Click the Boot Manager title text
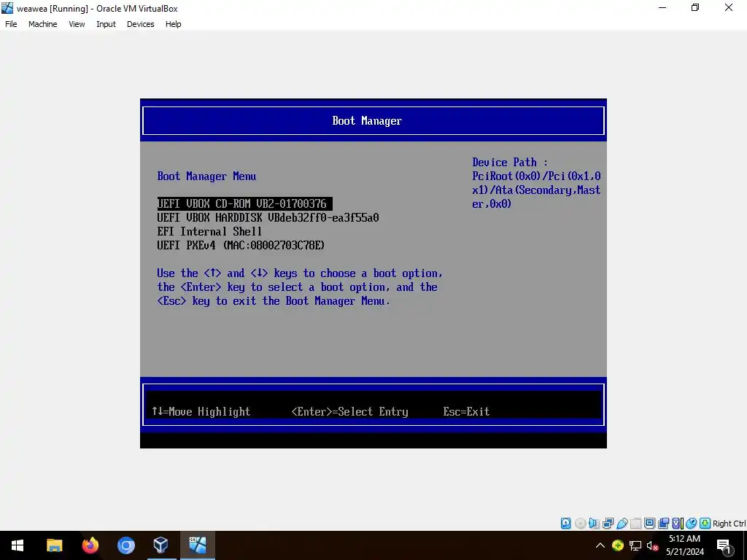This screenshot has height=560, width=747. point(367,121)
